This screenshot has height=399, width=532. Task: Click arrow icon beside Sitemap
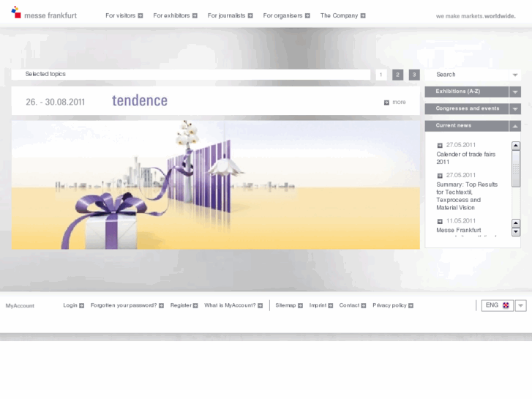(300, 305)
